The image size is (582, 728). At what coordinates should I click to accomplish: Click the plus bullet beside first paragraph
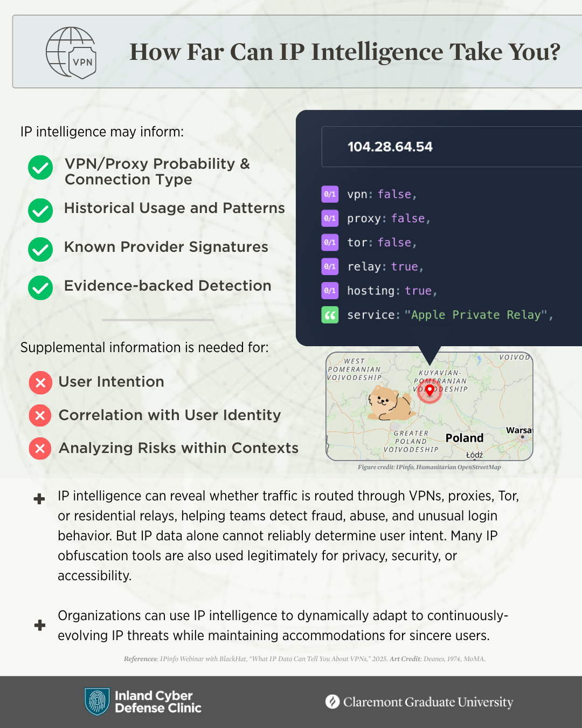tap(39, 499)
